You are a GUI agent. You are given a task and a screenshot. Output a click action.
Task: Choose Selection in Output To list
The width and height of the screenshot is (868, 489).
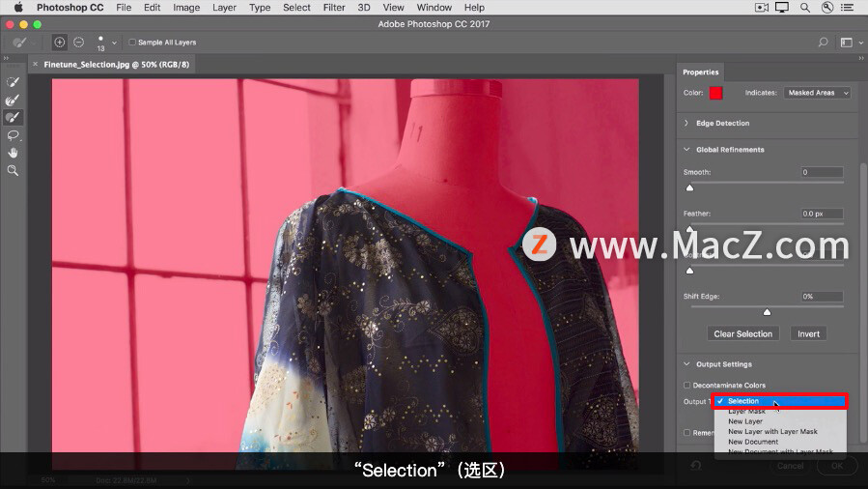pos(780,401)
